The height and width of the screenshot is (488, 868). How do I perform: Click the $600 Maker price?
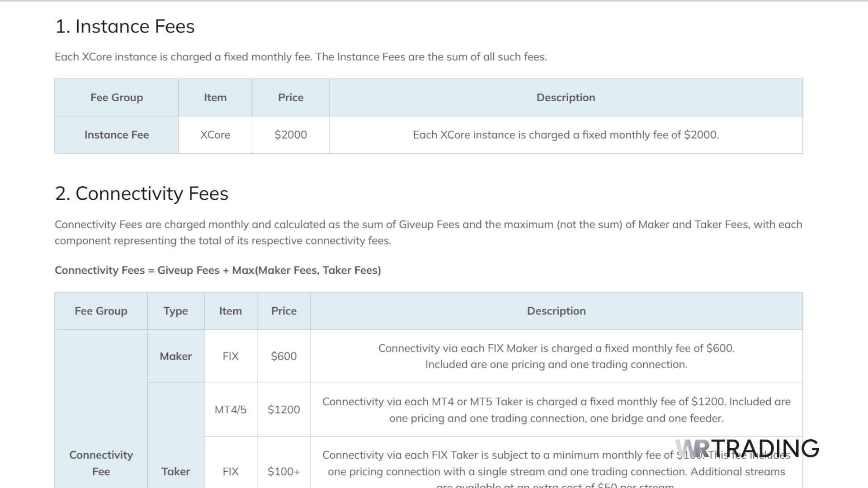tap(283, 356)
